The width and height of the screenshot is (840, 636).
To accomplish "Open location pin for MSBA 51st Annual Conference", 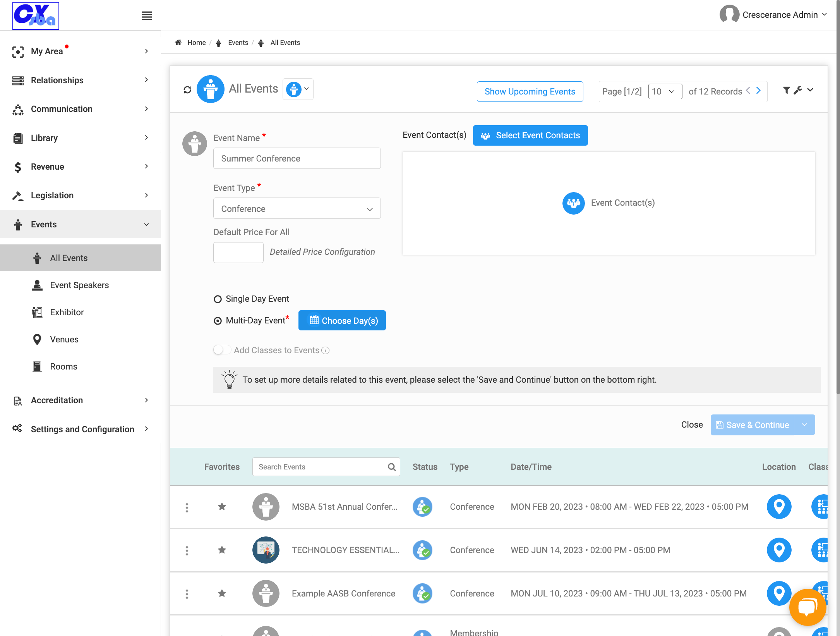I will [779, 507].
